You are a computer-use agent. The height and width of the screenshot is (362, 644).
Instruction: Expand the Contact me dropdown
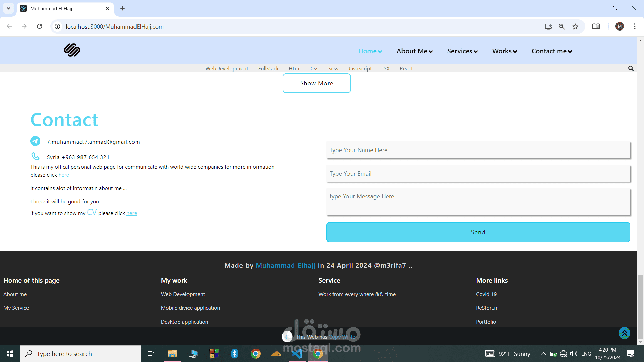click(552, 51)
